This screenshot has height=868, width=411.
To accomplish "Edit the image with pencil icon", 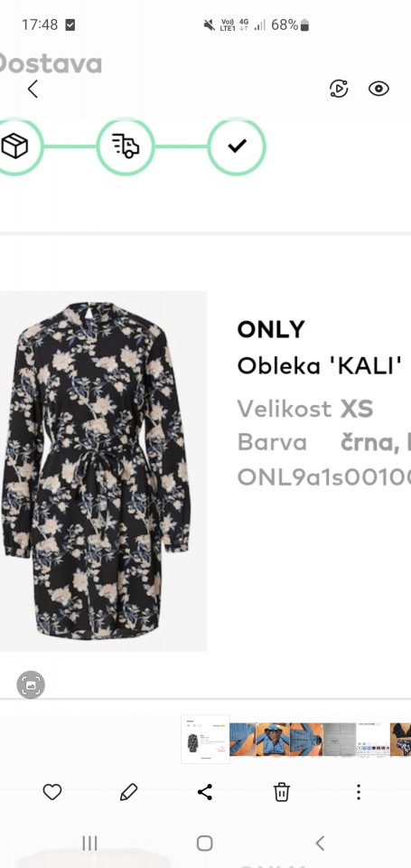I will [x=128, y=792].
